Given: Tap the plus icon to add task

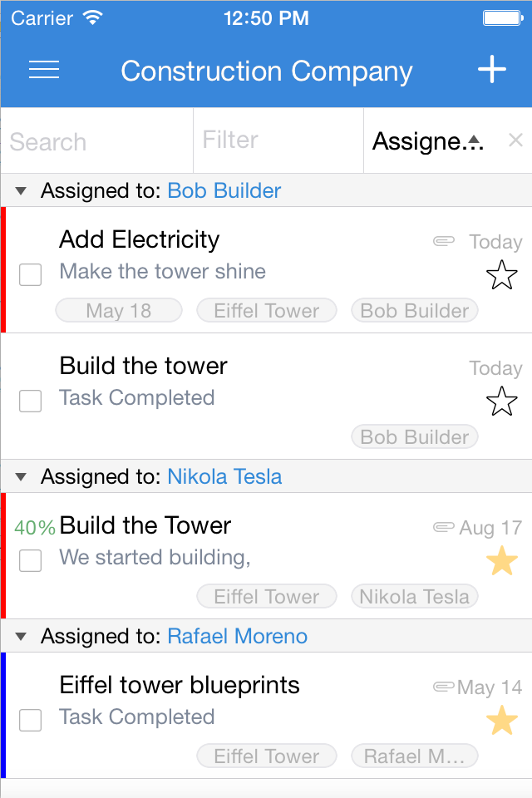Looking at the screenshot, I should (x=491, y=70).
